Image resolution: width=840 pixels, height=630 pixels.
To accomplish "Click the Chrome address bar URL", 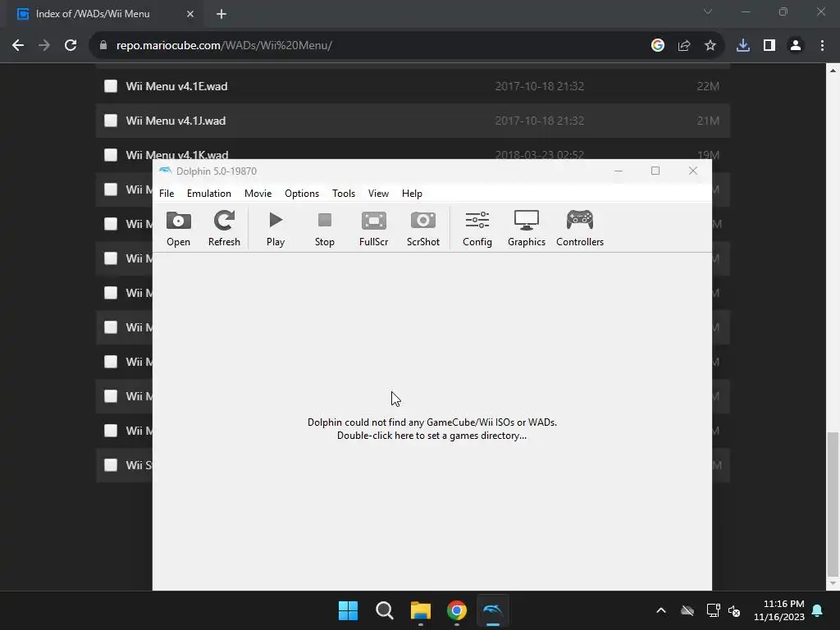I will coord(224,46).
